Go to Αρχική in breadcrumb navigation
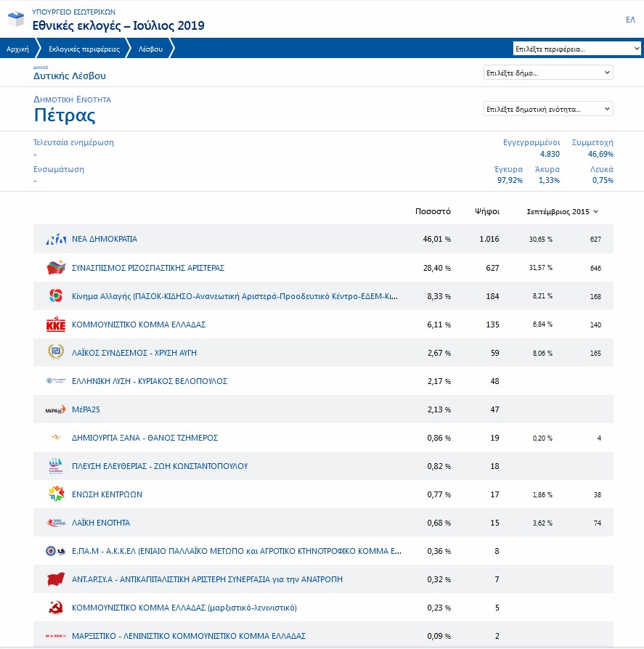Viewport: 644px width, 649px height. 17,49
